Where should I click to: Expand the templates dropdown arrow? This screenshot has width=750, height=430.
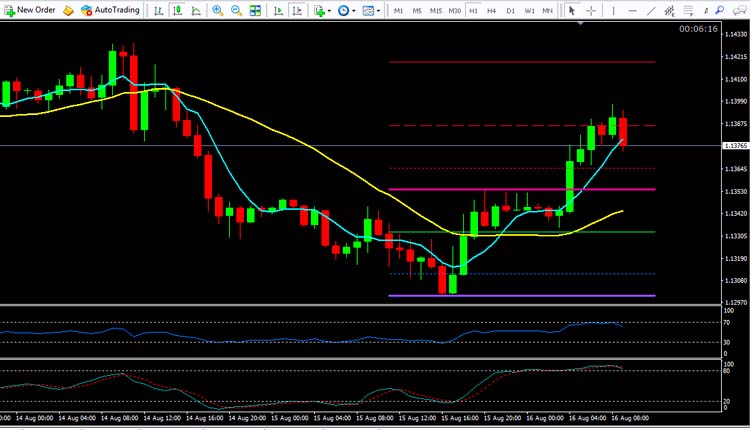pos(378,11)
